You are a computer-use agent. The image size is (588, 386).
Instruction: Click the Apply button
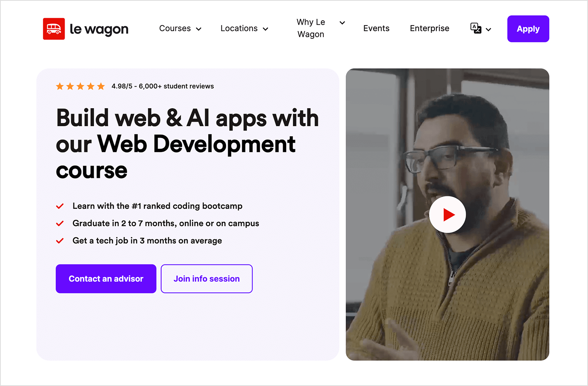(x=528, y=29)
